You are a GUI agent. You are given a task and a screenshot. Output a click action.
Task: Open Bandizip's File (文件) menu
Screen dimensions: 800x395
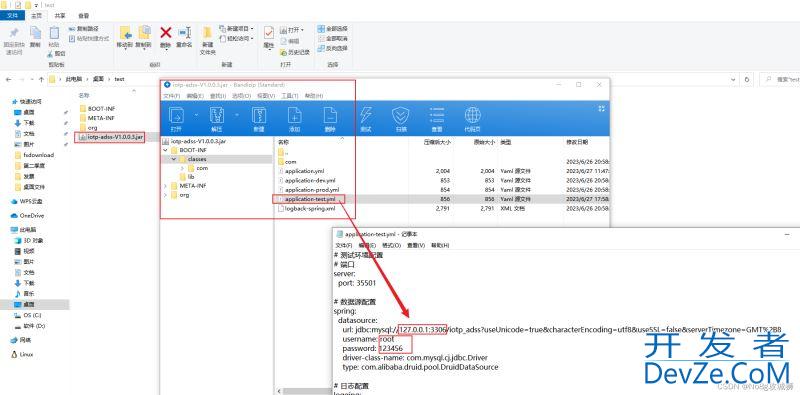coord(172,96)
